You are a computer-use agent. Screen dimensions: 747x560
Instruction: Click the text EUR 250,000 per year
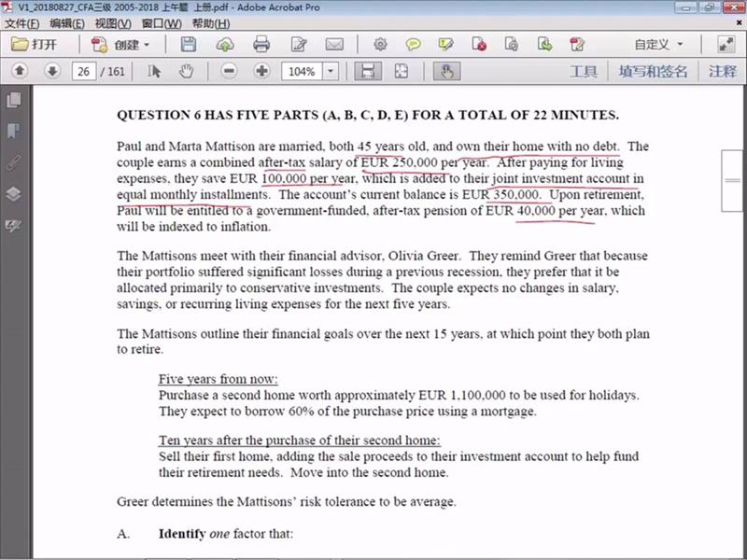pos(424,162)
